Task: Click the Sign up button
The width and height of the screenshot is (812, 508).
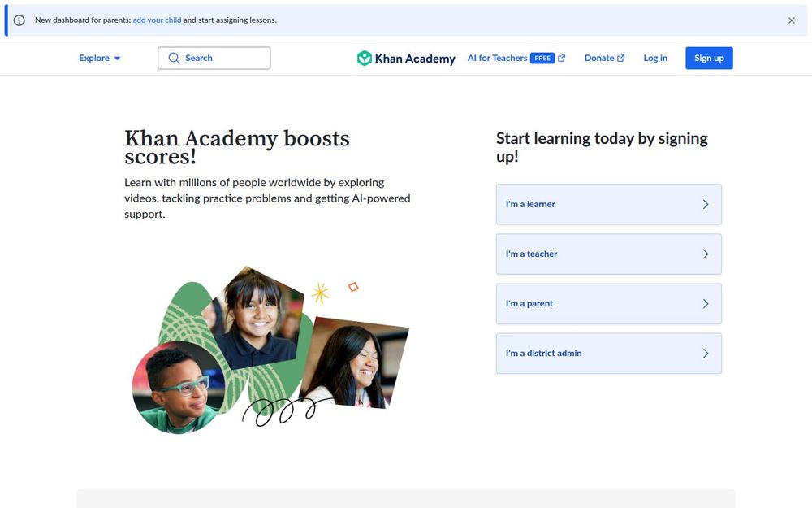Action: coord(709,58)
